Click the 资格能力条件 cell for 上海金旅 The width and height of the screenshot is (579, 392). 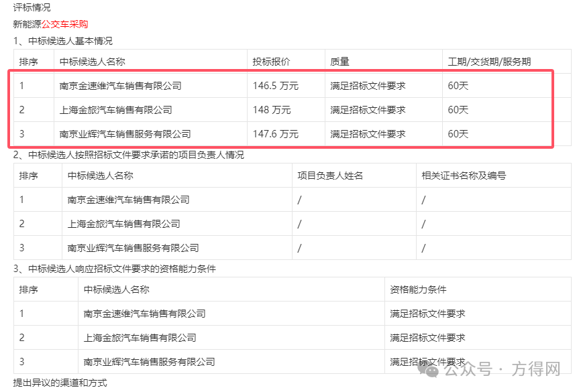(427, 338)
